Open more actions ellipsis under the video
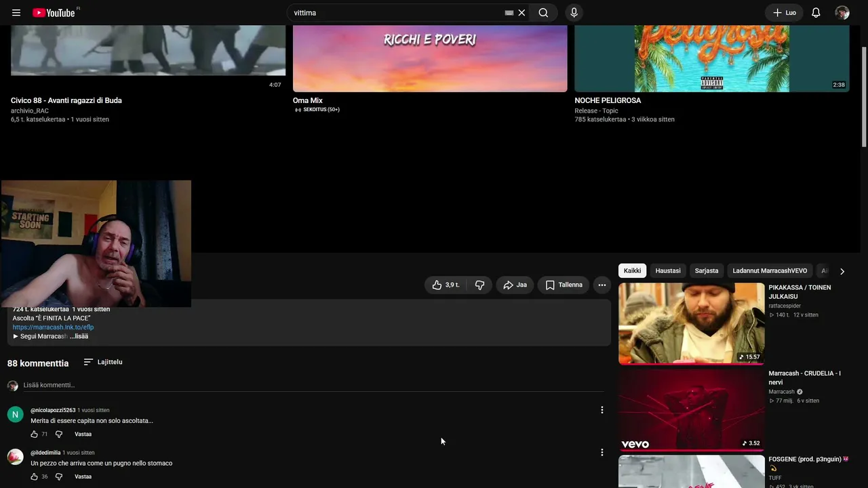868x488 pixels. tap(601, 285)
